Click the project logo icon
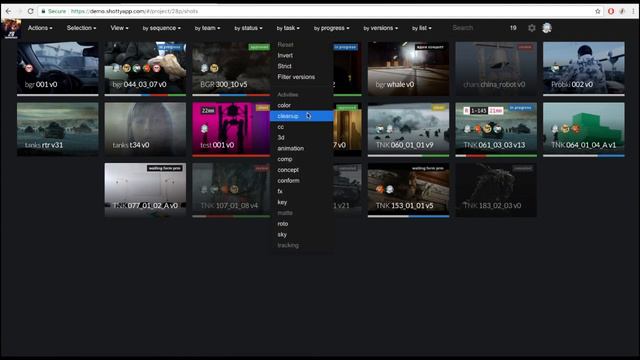Image resolution: width=640 pixels, height=360 pixels. pos(11,29)
